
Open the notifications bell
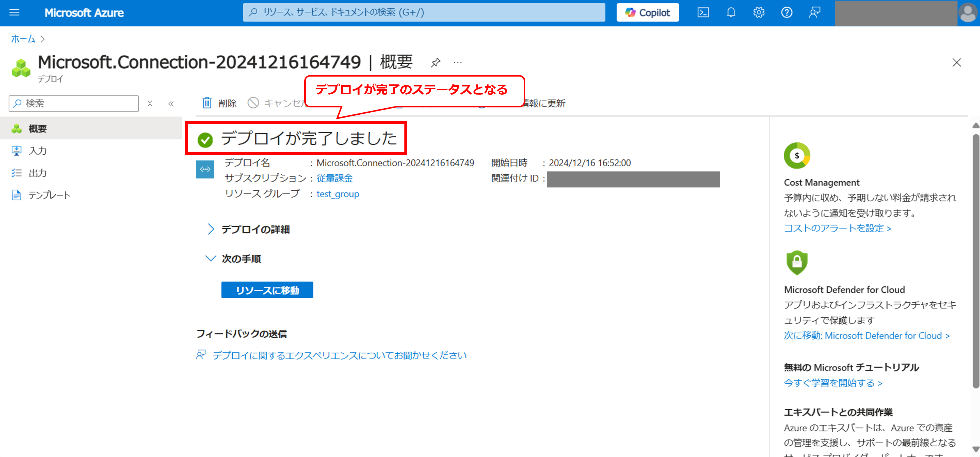point(731,13)
